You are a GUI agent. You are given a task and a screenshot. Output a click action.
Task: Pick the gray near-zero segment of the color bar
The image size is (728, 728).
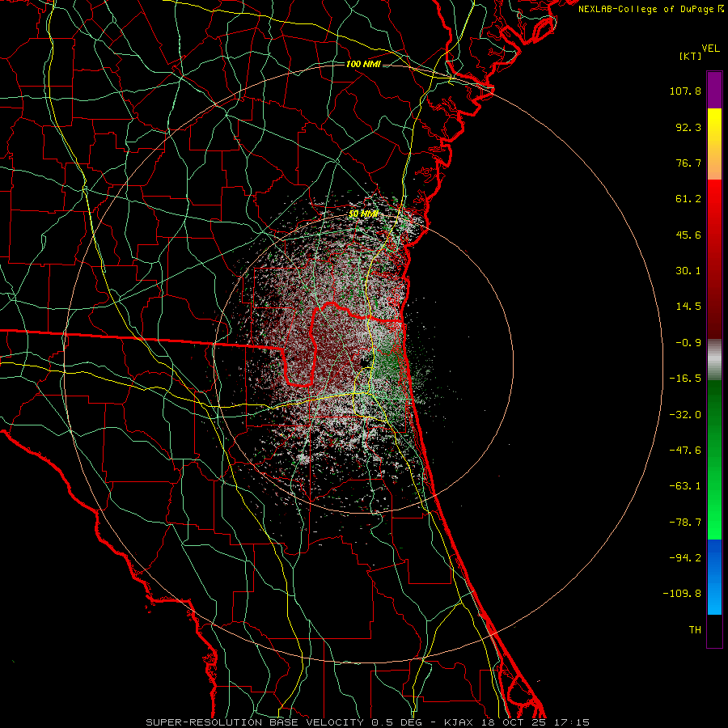tap(714, 359)
